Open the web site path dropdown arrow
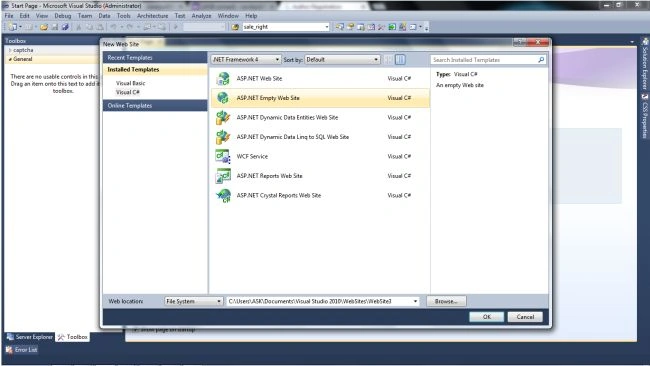 tap(415, 301)
